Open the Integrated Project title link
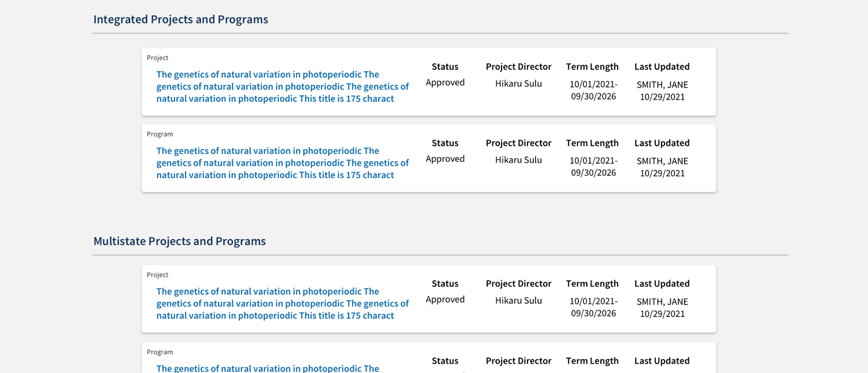The image size is (868, 373). coord(282,86)
